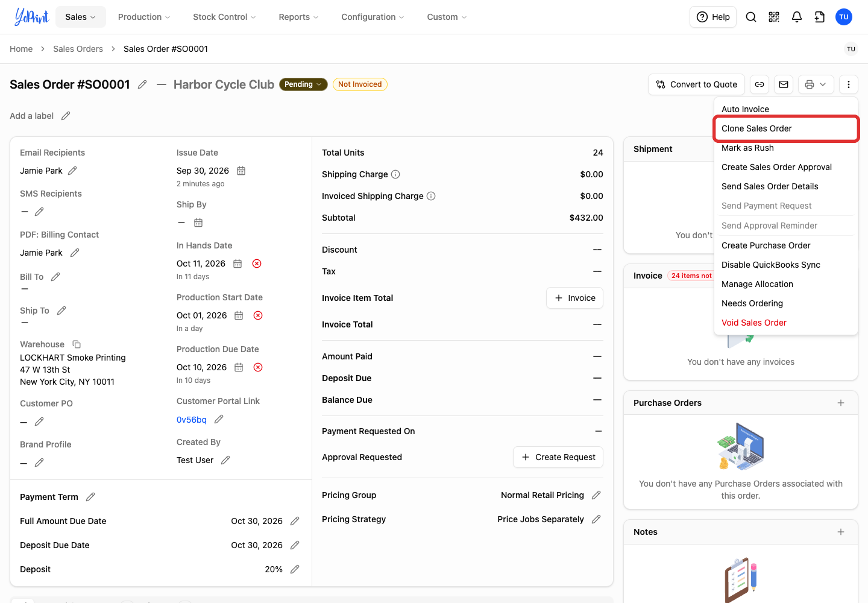Image resolution: width=868 pixels, height=603 pixels.
Task: Click the Convert to Quote button
Action: pyautogui.click(x=697, y=84)
